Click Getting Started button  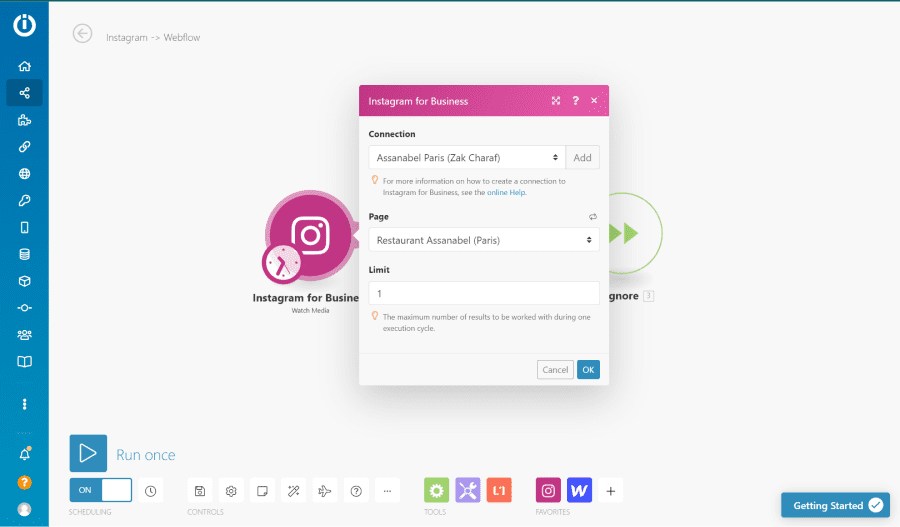[836, 505]
